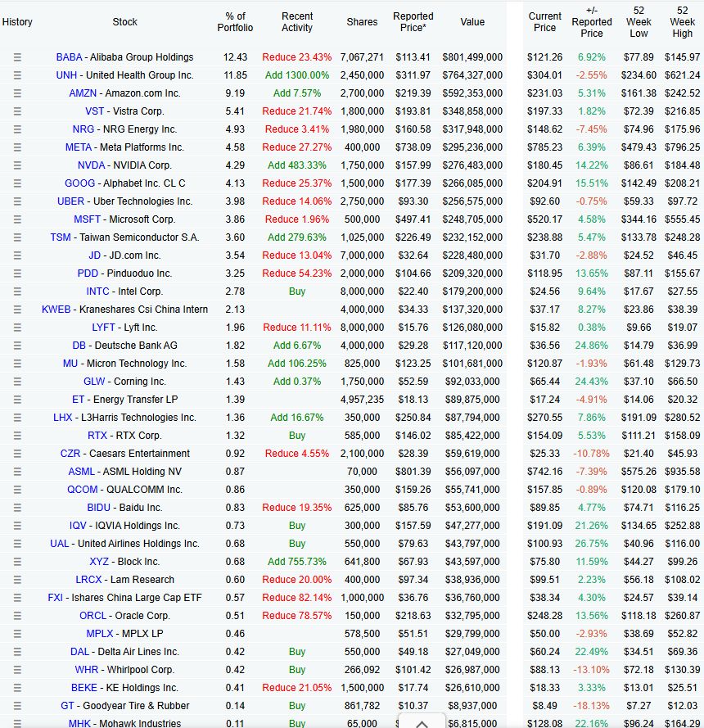This screenshot has width=704, height=728.
Task: Open history icon for GOOG row
Action: click(18, 183)
